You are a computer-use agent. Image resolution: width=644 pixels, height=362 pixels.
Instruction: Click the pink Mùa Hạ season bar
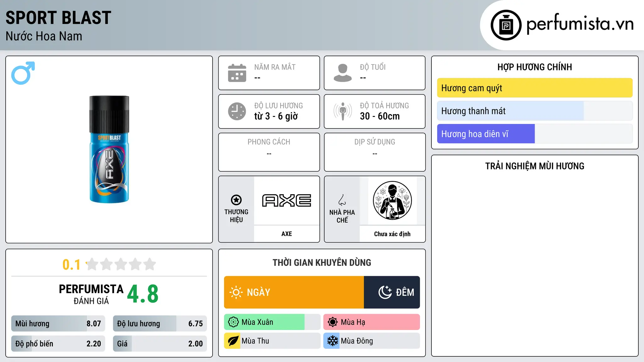click(371, 322)
